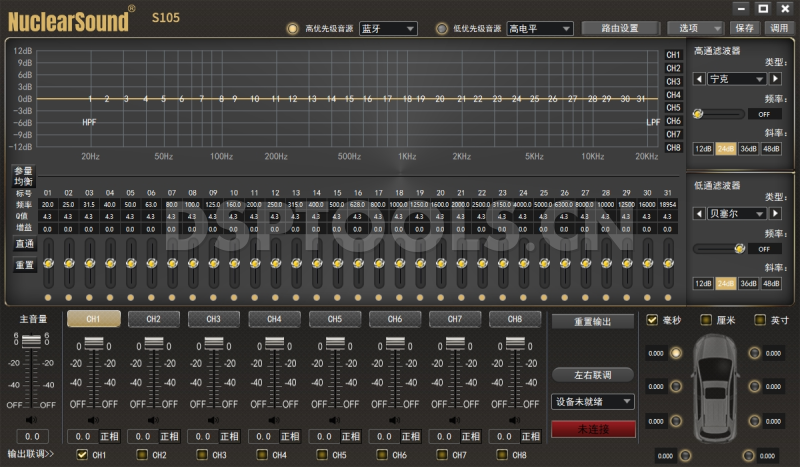This screenshot has height=467, width=800.
Task: Click the 路由设置 routing settings button
Action: [610, 28]
